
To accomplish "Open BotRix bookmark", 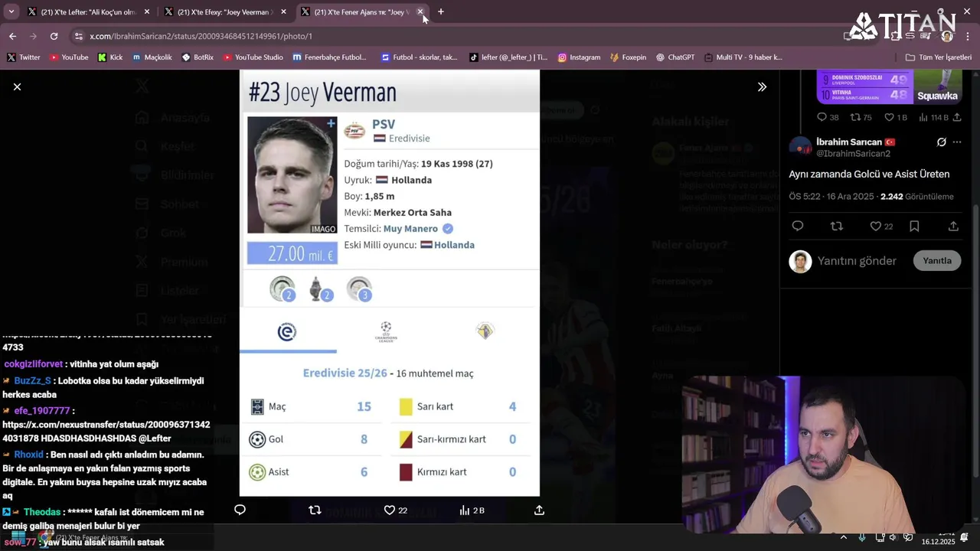I will [x=198, y=57].
